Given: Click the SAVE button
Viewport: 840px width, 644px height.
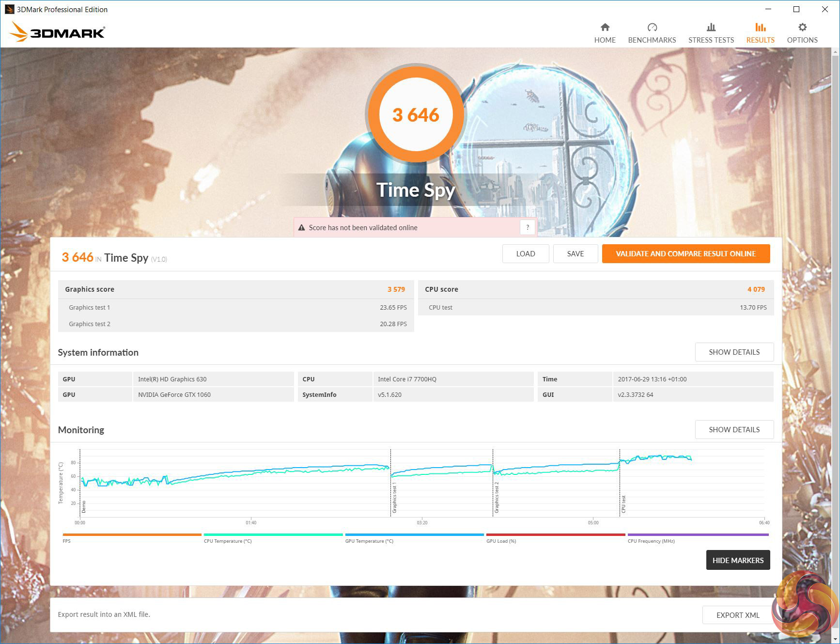Looking at the screenshot, I should tap(576, 254).
